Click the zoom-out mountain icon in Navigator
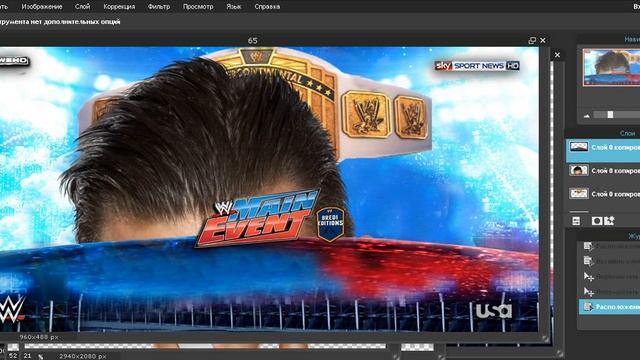 587,116
